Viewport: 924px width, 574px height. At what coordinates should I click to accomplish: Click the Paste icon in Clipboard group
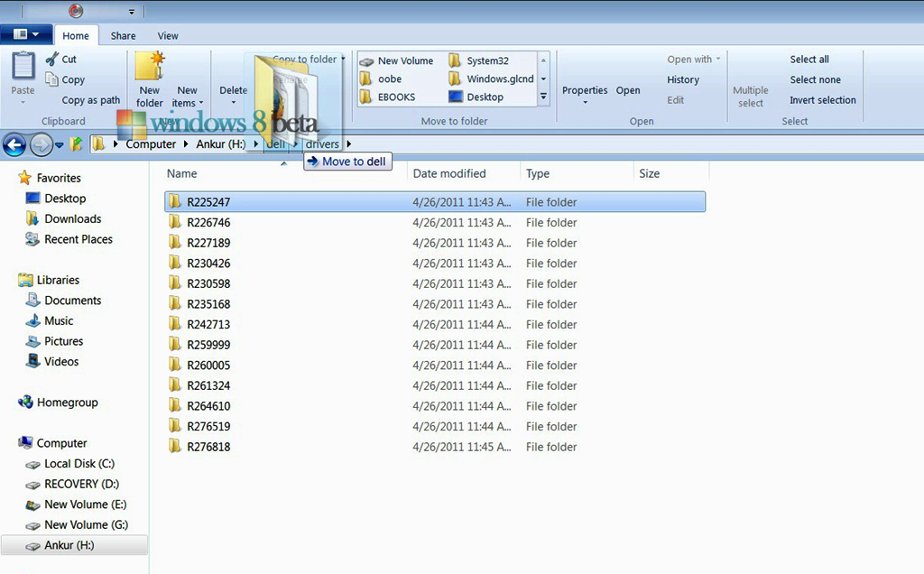23,69
